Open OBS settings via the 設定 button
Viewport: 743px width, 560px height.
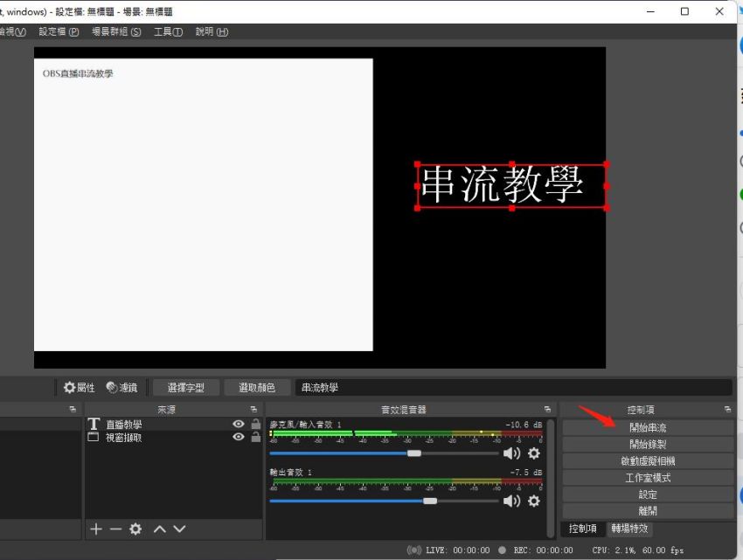point(648,494)
